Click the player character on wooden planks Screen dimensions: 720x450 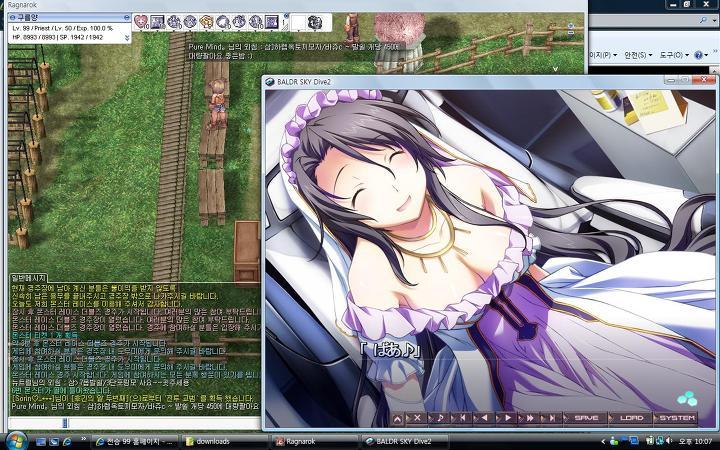coord(217,104)
